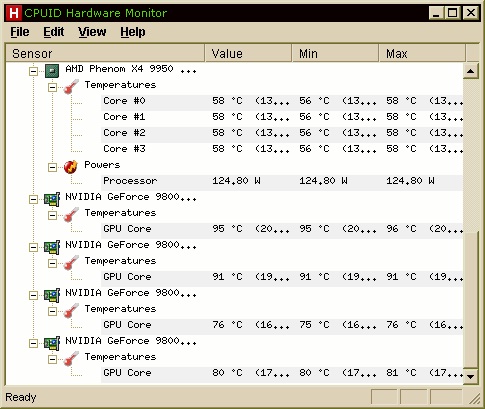Screen dimensions: 485x409
Task: Click the 58 °C Max value of Core #3
Action: (424, 149)
